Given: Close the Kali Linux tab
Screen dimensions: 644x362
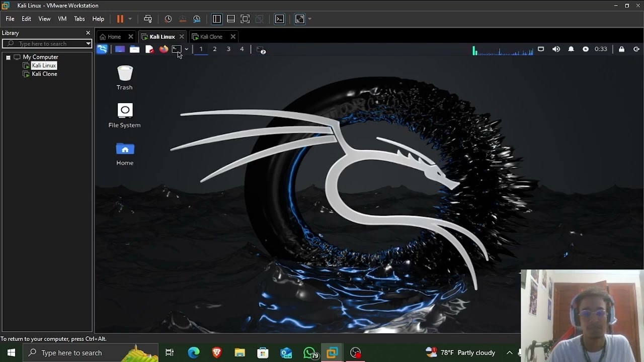Looking at the screenshot, I should [182, 37].
